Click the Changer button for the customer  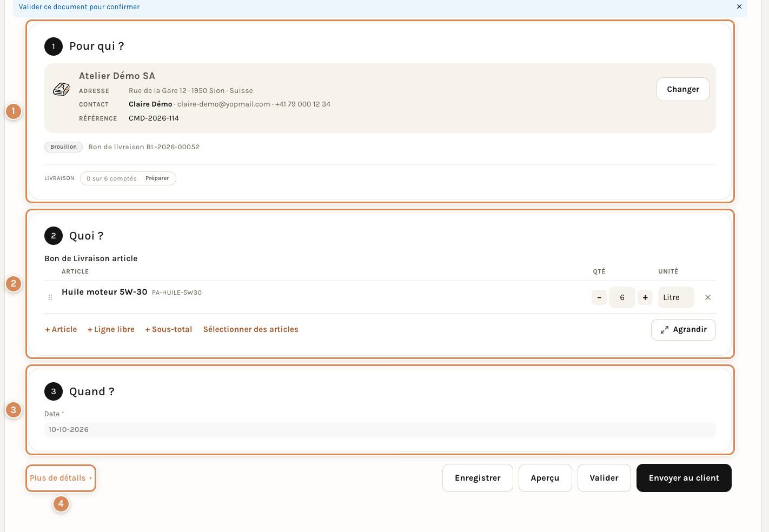click(683, 89)
